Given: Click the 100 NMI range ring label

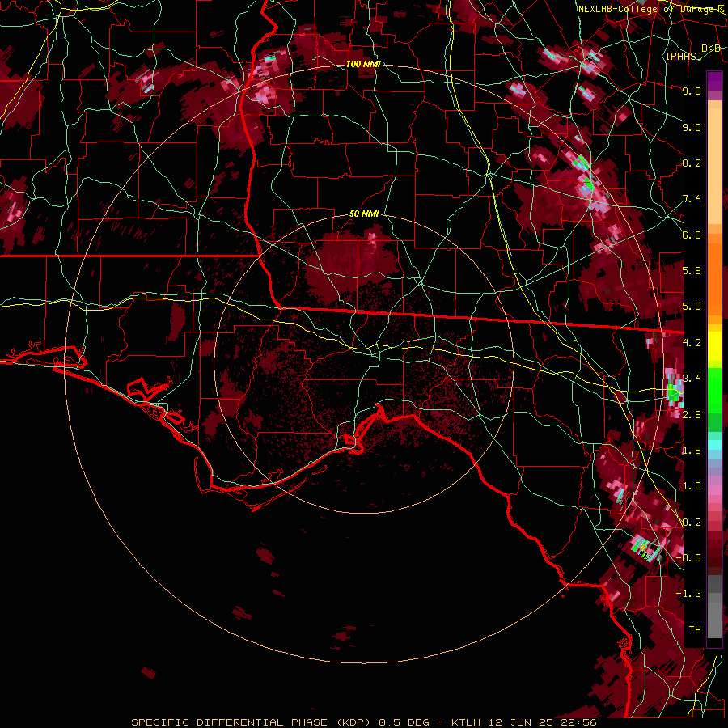Looking at the screenshot, I should coord(363,64).
